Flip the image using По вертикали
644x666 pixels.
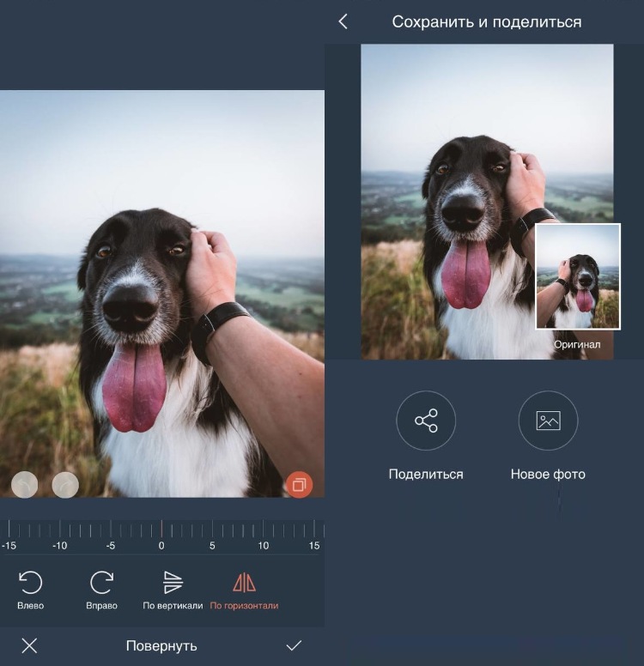coord(173,584)
